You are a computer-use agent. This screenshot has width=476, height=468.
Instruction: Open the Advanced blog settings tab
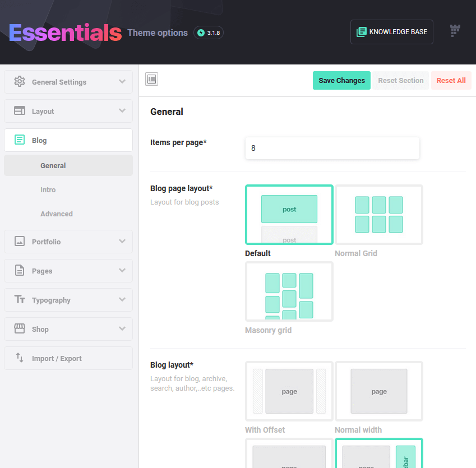pos(56,214)
